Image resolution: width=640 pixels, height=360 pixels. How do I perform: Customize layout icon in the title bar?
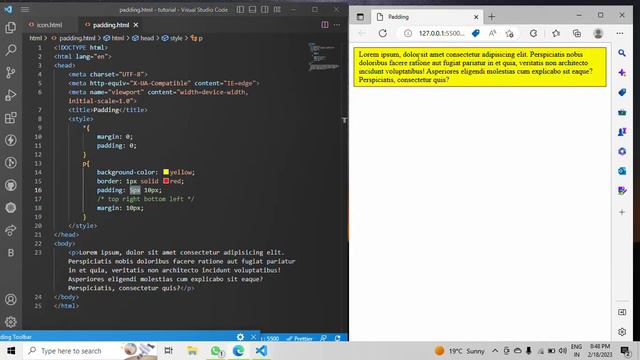(277, 9)
